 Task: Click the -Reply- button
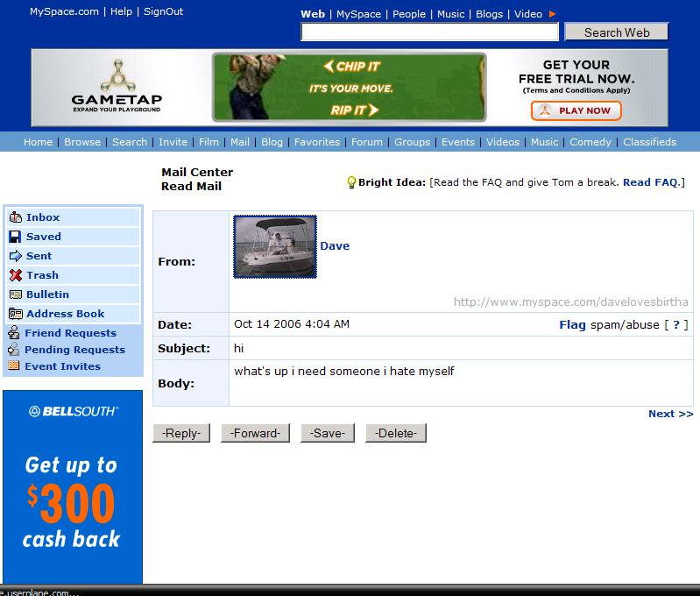click(181, 433)
